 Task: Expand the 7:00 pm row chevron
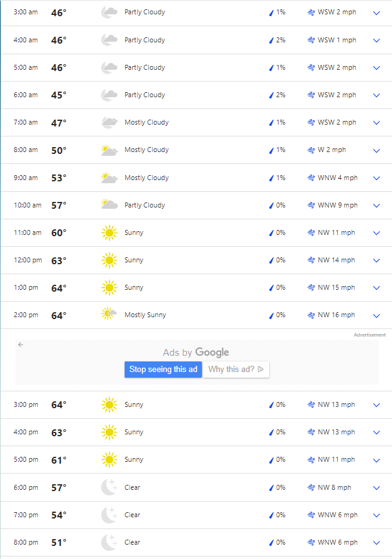376,515
